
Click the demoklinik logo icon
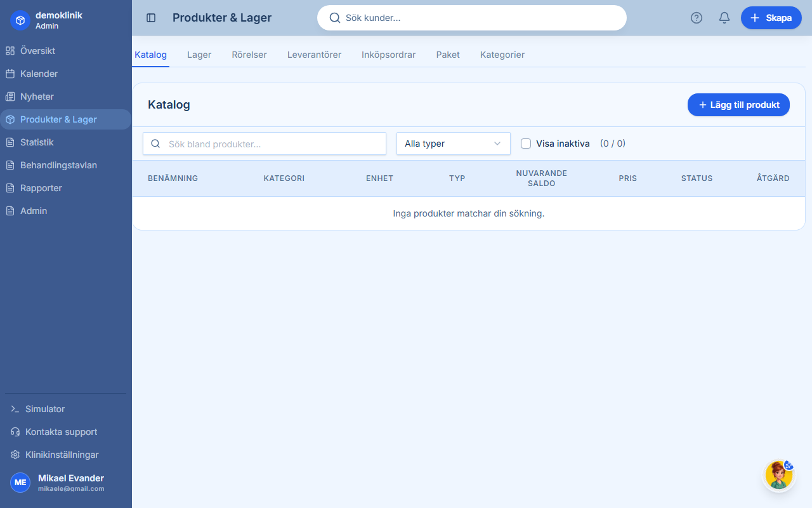coord(20,20)
